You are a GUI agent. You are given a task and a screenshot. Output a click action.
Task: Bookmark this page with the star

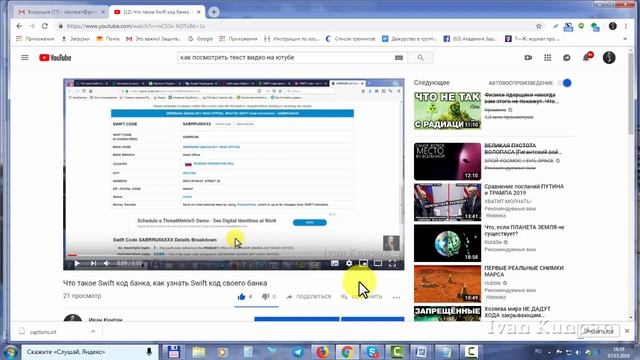[539, 26]
